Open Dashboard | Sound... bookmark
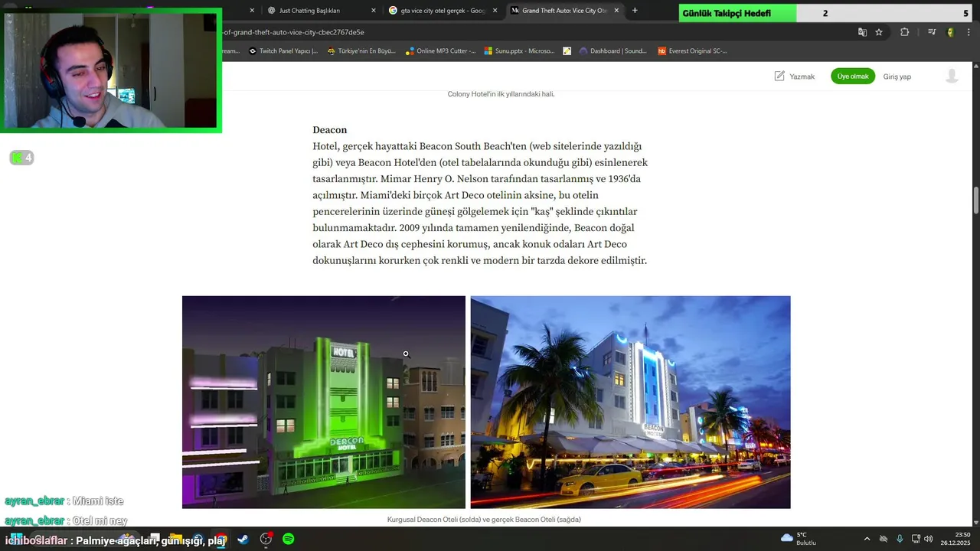 pos(613,51)
